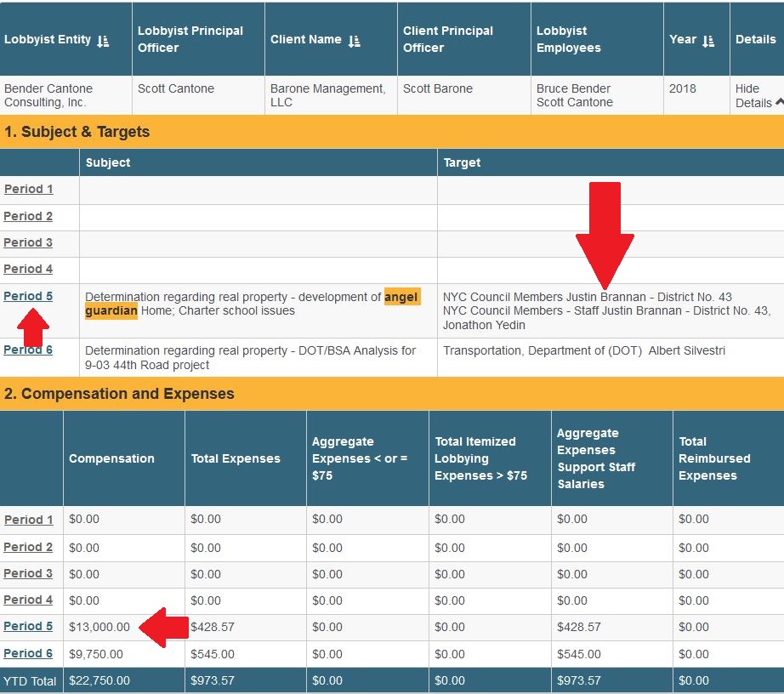Click YTD total expenses $973.57
Image resolution: width=784 pixels, height=694 pixels.
(x=213, y=680)
